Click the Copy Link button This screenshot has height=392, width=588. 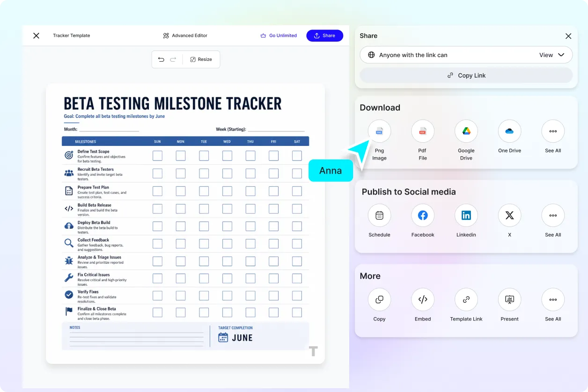pos(466,75)
